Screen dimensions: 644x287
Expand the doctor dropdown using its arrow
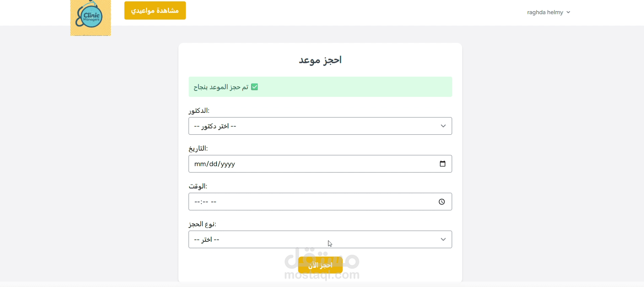[x=443, y=126]
